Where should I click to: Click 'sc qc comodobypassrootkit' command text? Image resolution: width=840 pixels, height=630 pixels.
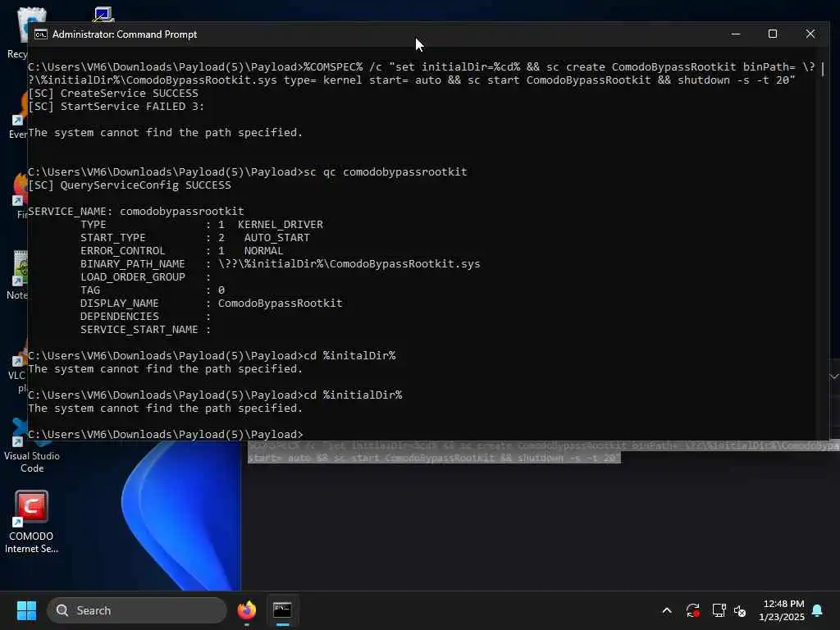tap(386, 172)
